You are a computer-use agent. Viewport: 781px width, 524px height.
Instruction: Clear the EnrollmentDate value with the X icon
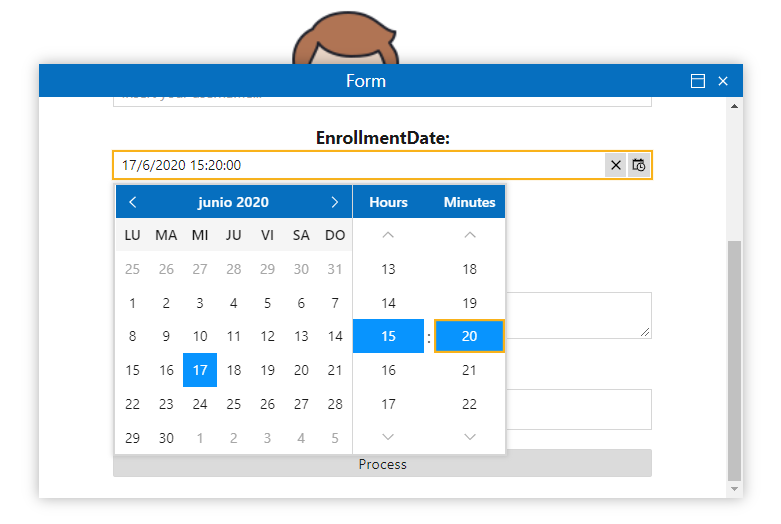tap(616, 165)
